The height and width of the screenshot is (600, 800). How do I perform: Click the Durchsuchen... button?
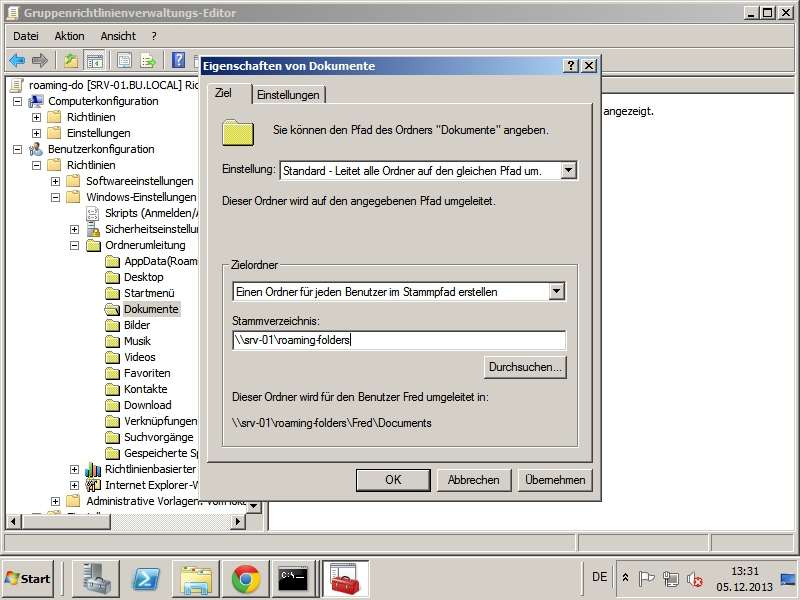tap(525, 367)
